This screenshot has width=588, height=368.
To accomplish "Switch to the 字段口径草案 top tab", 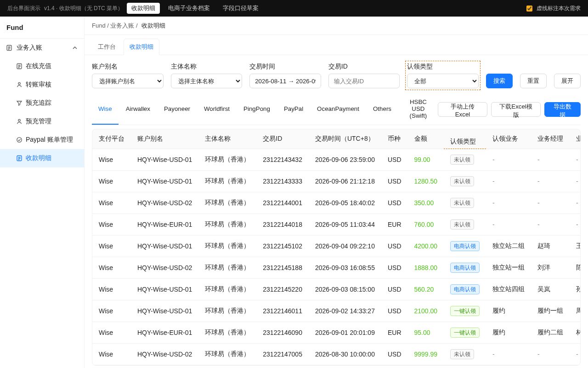I will 241,8.
